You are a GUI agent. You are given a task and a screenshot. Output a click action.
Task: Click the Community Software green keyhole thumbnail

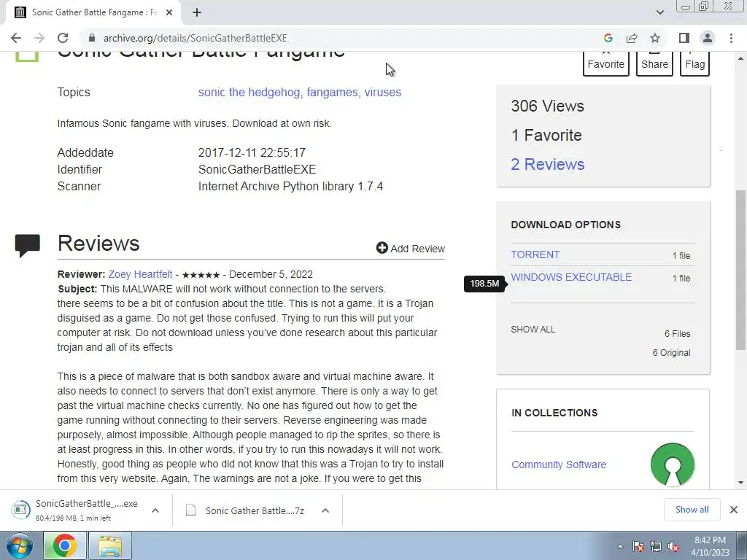[x=672, y=464]
